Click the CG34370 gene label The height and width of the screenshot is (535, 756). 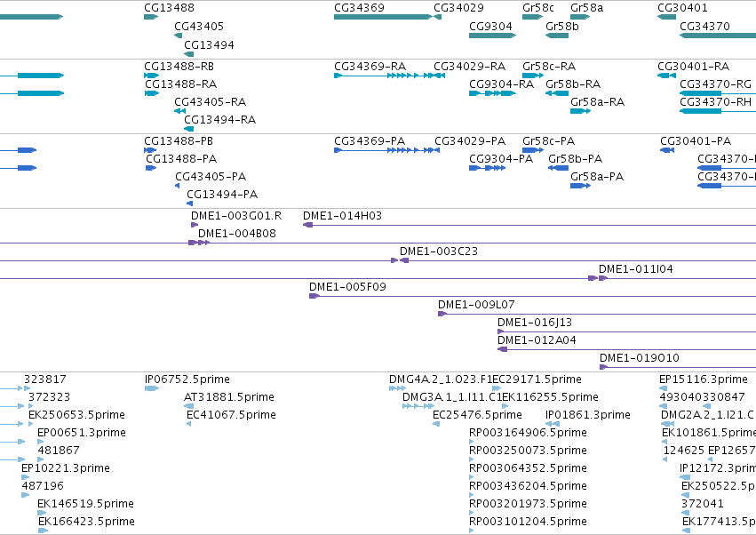[704, 26]
